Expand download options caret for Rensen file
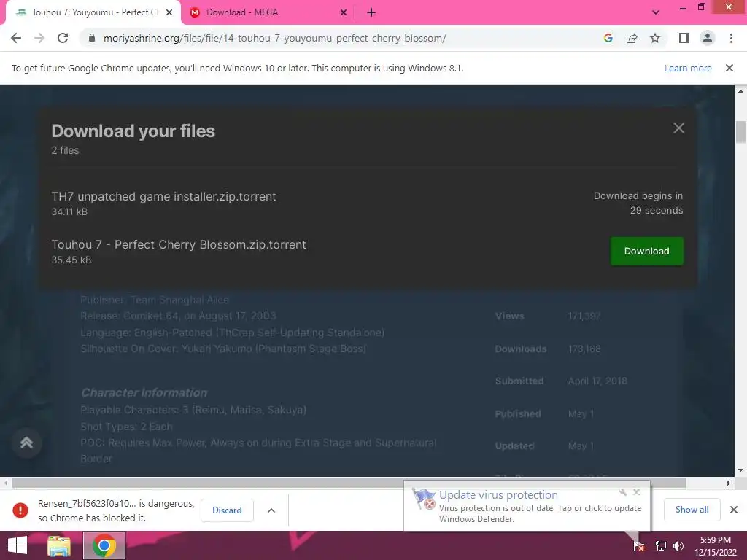This screenshot has height=560, width=747. 271,510
